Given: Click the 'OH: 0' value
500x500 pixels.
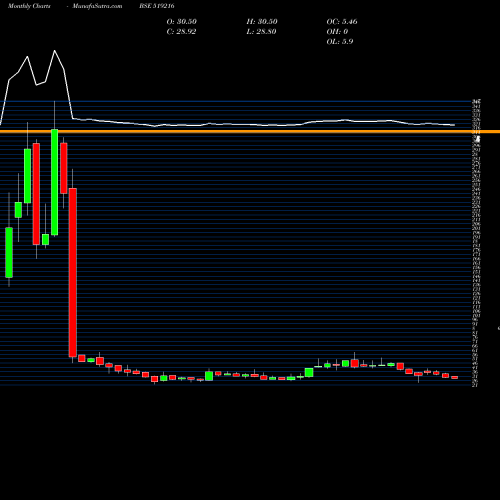Looking at the screenshot, I should [x=337, y=31].
